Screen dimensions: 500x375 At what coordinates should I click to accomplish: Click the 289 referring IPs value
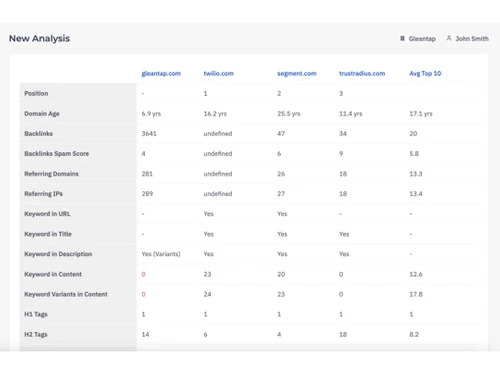147,194
